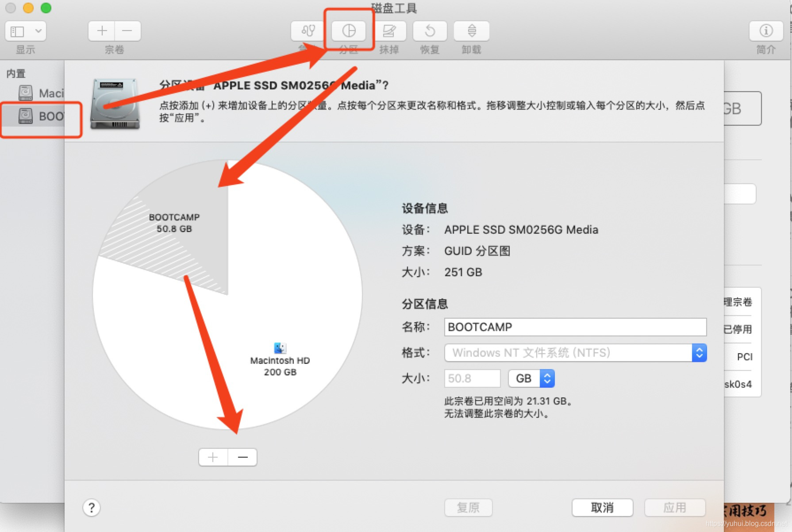Click the PCI value in background window
Viewport: 792px width, 532px height.
745,357
